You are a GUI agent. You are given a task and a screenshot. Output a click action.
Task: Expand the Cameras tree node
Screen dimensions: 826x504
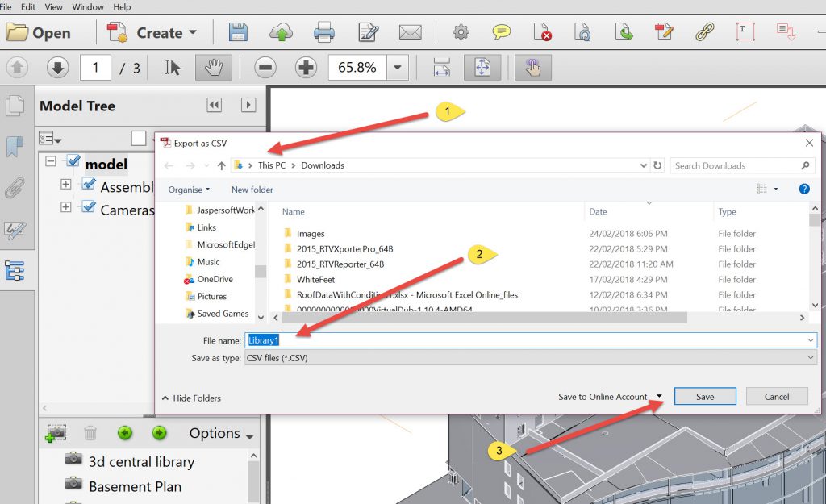[66, 208]
